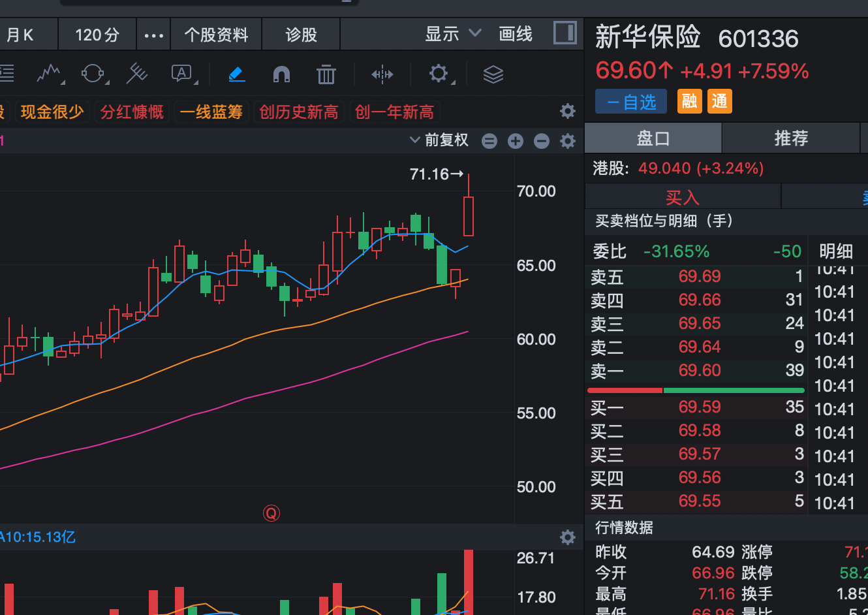
Task: Open tag row settings gear
Action: coord(568,111)
